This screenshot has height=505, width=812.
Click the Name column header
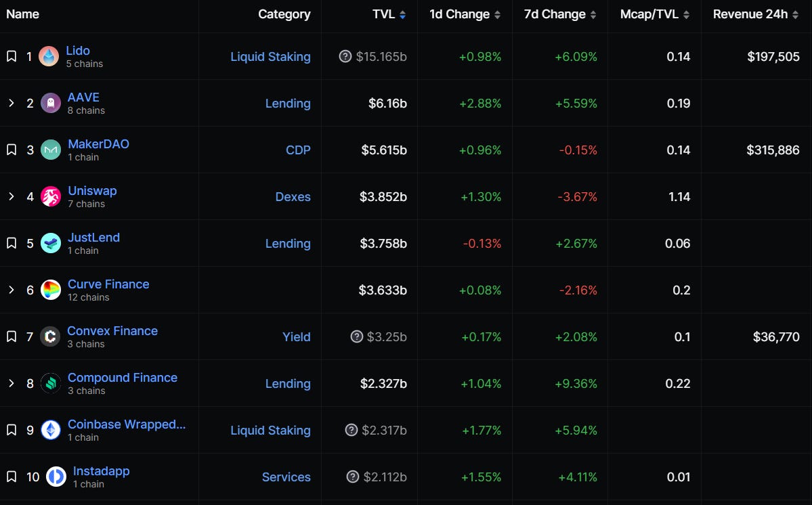tap(23, 14)
